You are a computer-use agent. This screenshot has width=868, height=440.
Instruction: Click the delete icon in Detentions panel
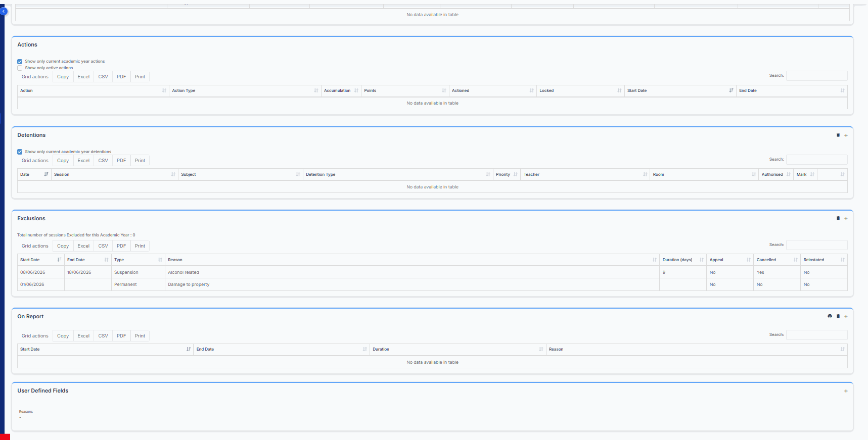838,135
